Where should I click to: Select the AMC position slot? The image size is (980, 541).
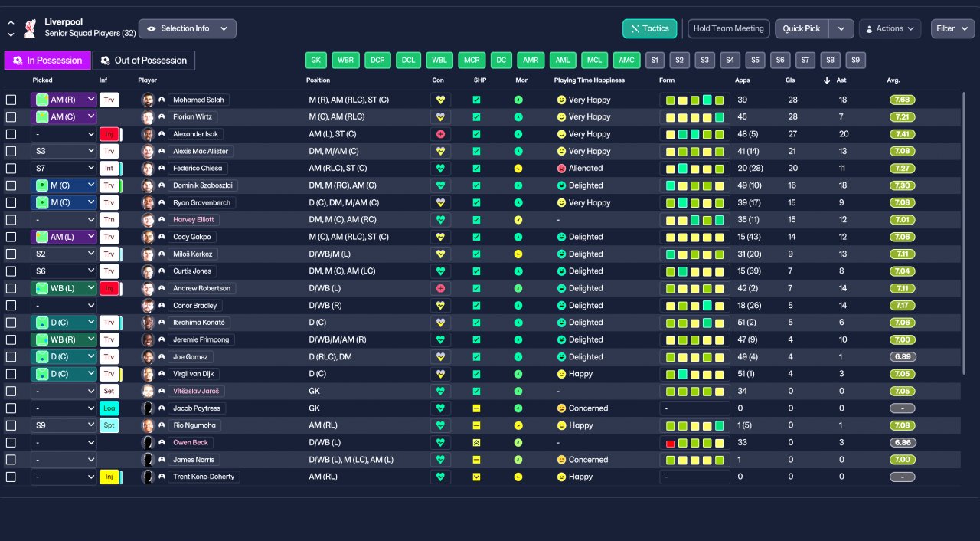pos(627,61)
